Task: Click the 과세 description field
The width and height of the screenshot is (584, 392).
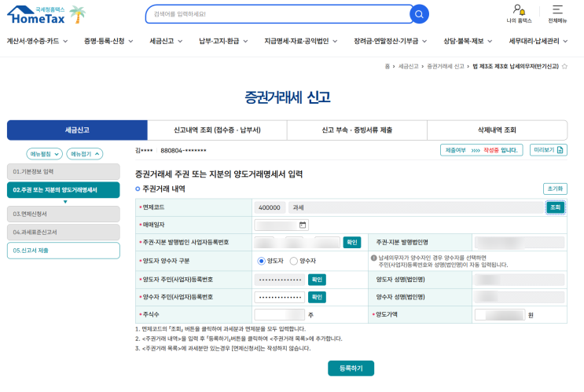Action: pyautogui.click(x=417, y=207)
